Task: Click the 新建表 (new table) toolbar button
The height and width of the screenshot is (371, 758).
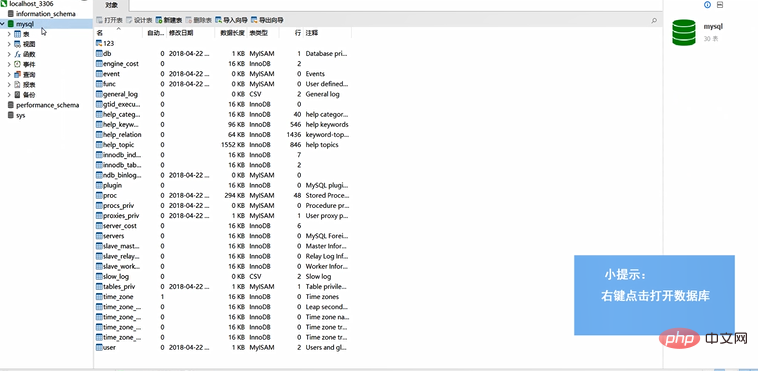Action: (x=169, y=20)
